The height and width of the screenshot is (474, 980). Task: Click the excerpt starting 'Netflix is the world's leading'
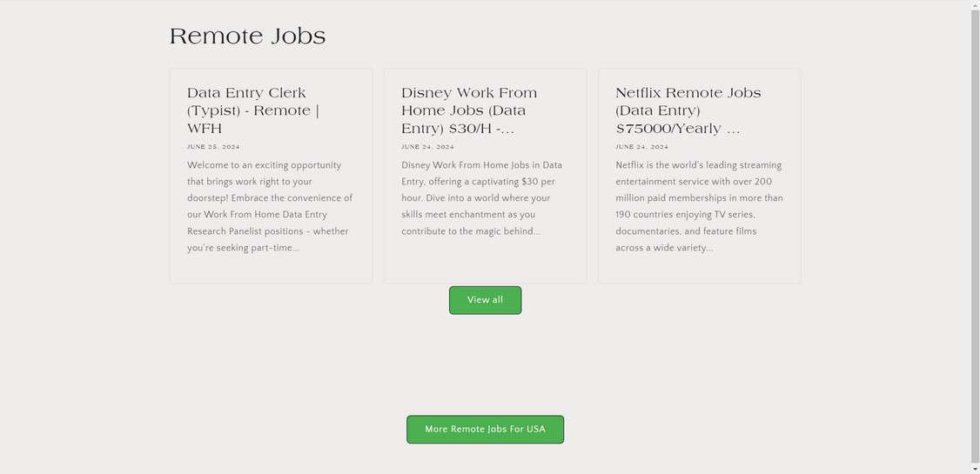click(x=699, y=207)
